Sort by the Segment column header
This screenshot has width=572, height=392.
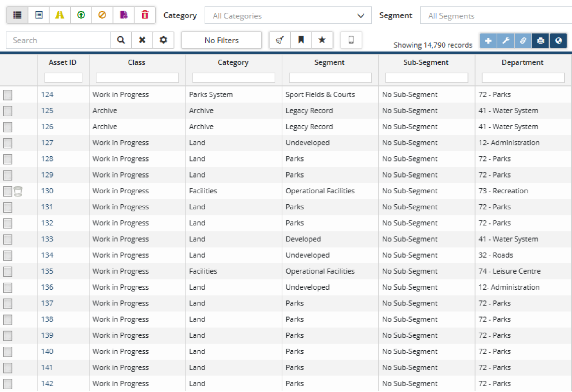point(329,62)
